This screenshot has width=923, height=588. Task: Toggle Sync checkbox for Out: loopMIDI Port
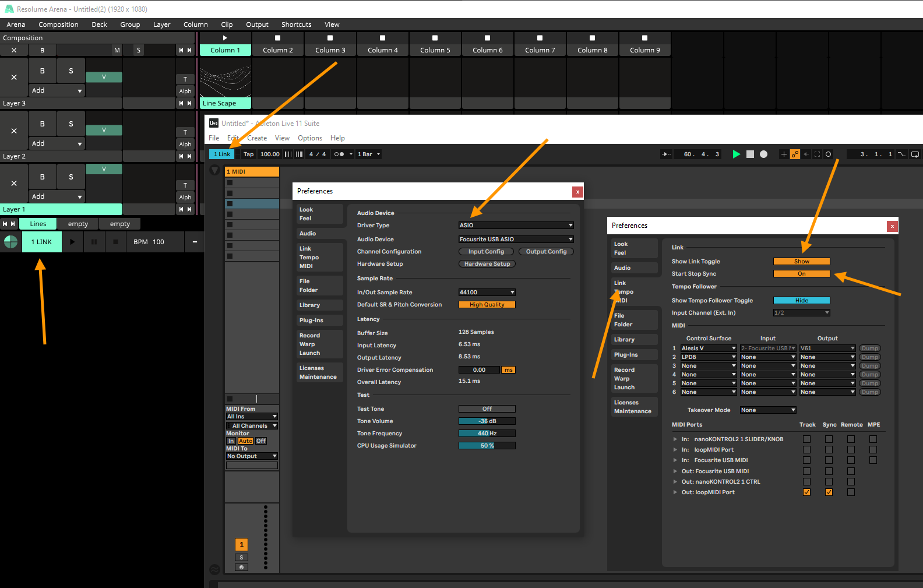tap(829, 492)
